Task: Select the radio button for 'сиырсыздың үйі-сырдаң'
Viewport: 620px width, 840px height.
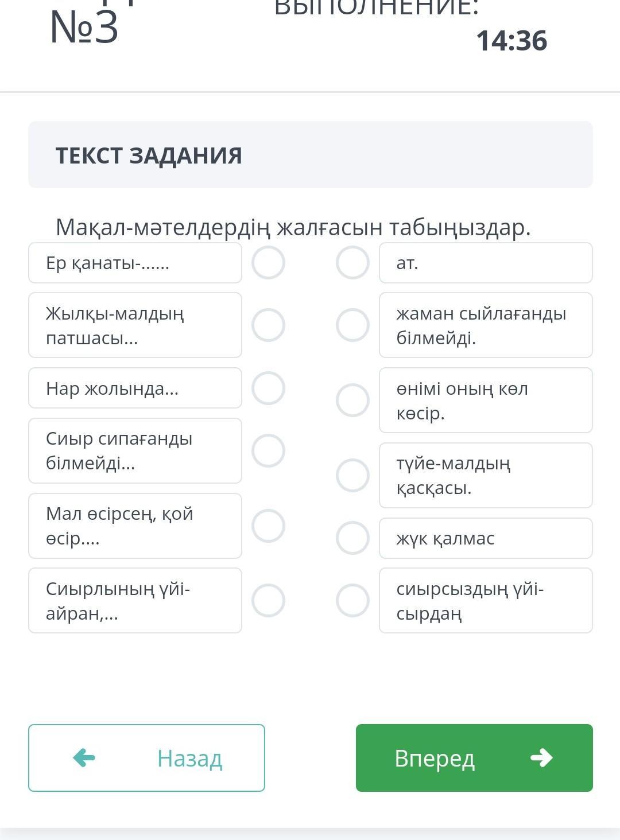Action: 352,600
